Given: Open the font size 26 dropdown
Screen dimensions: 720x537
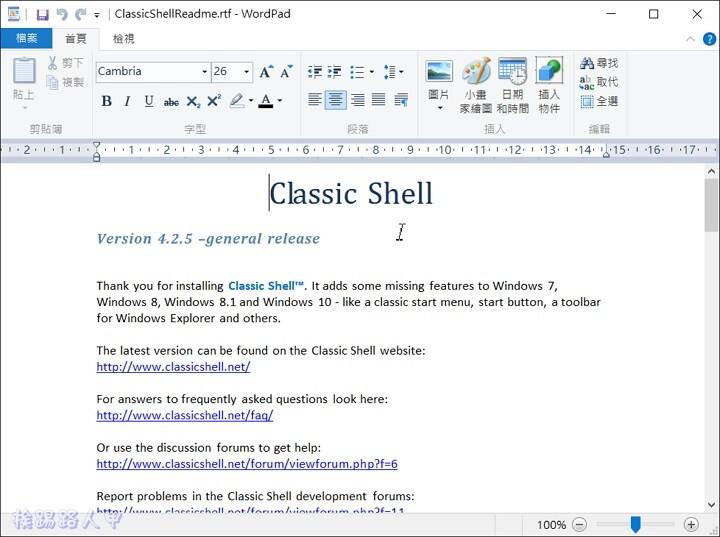Looking at the screenshot, I should pos(247,72).
